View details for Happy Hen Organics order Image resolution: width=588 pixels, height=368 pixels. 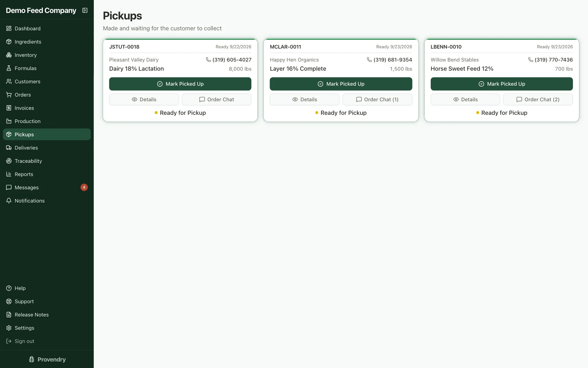click(305, 100)
